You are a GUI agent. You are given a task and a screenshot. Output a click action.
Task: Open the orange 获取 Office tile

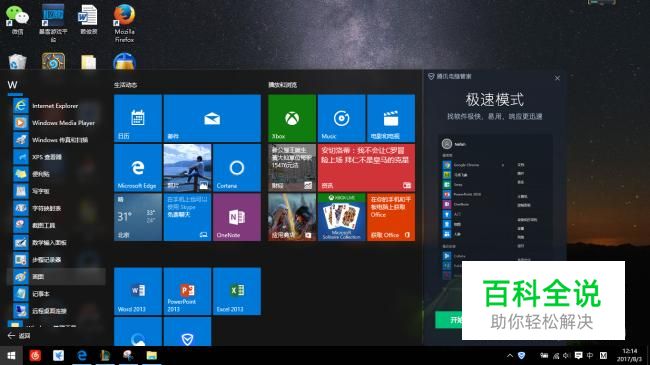point(391,217)
